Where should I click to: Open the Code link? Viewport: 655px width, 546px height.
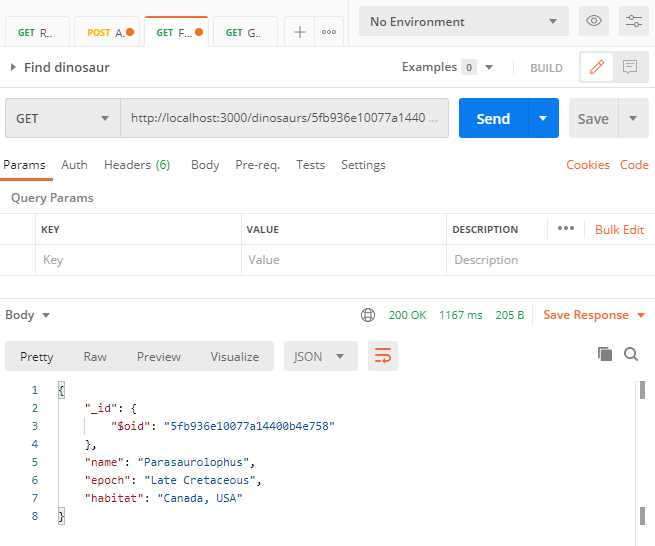point(634,165)
